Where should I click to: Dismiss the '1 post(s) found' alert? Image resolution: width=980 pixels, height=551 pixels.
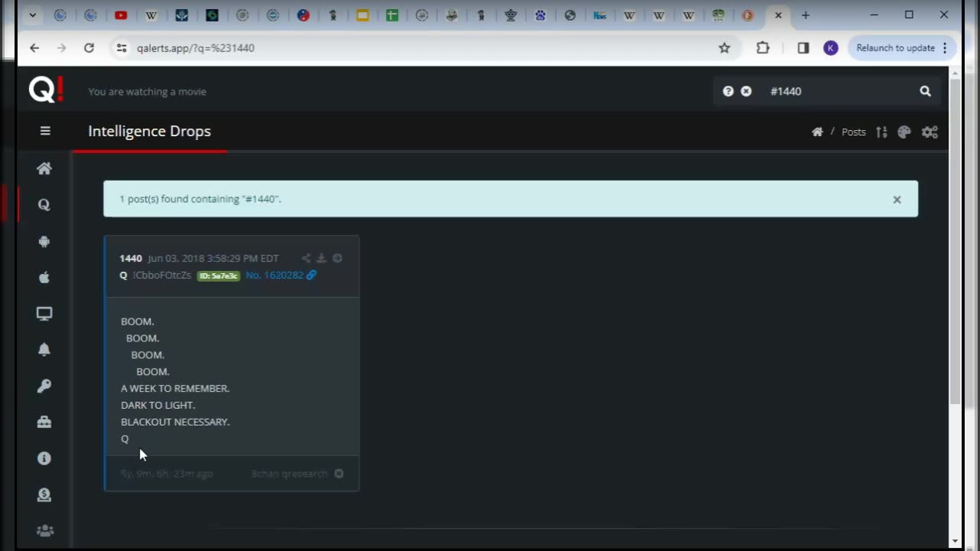point(897,199)
